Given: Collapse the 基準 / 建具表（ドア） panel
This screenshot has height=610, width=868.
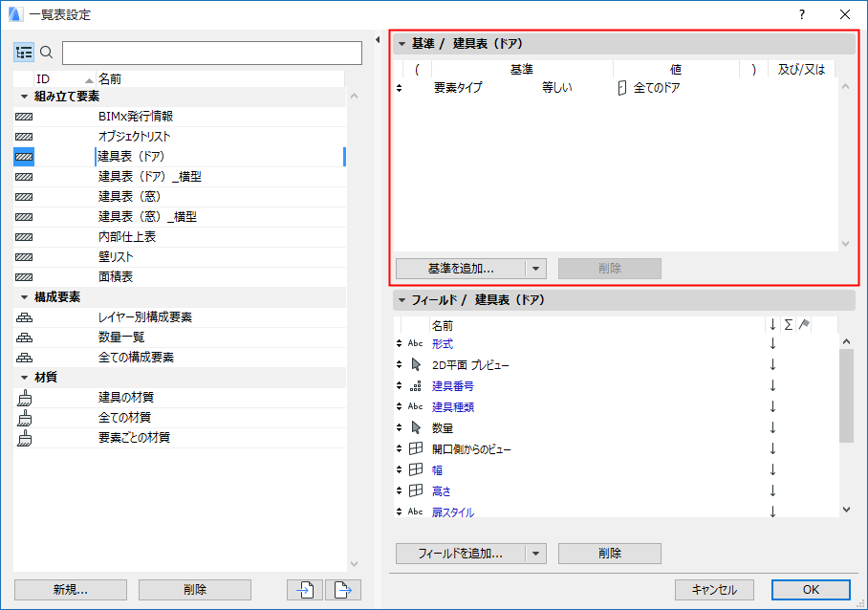Looking at the screenshot, I should point(401,44).
